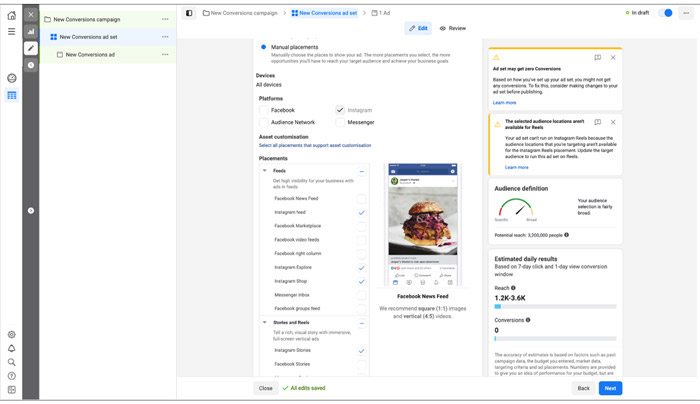The height and width of the screenshot is (404, 700).
Task: Check the Facebook platform checkbox
Action: (x=264, y=110)
